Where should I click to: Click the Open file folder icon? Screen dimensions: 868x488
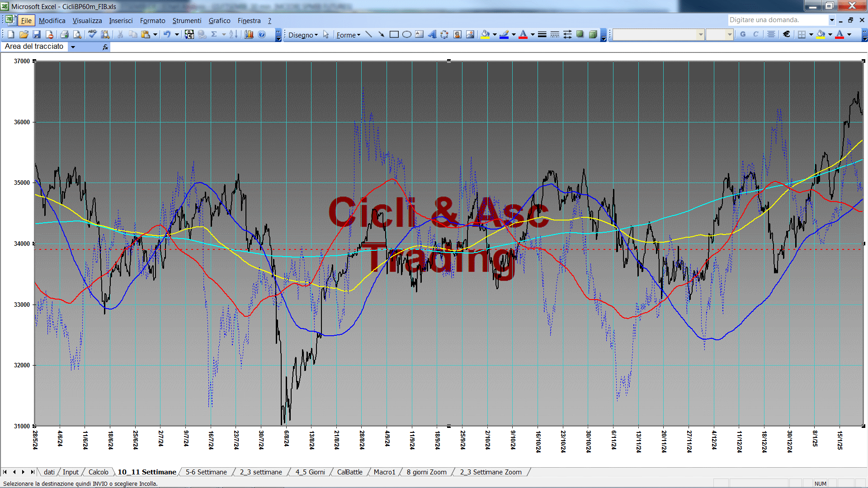[x=24, y=35]
